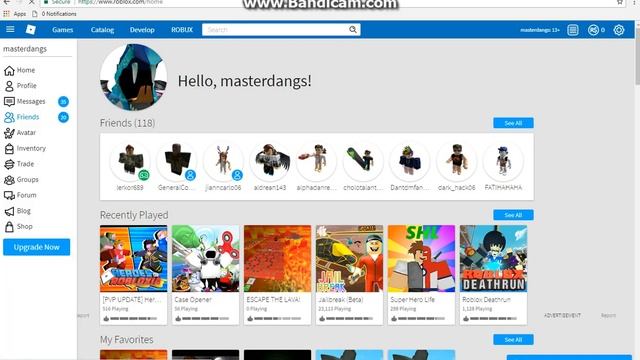Open the ROBUX tab in the navbar

tap(182, 30)
